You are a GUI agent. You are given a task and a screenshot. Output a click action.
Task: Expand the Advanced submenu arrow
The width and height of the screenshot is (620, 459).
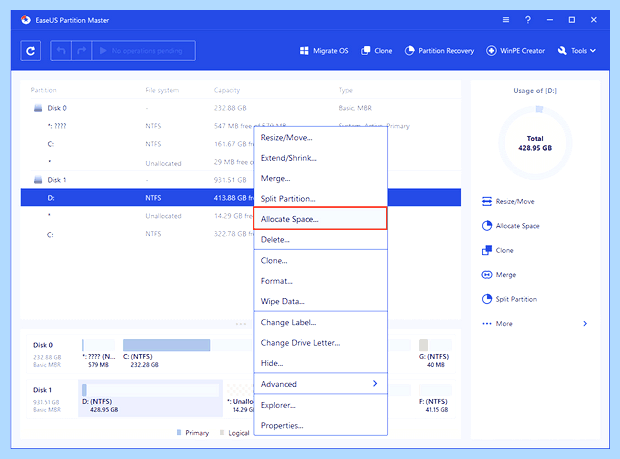click(375, 383)
